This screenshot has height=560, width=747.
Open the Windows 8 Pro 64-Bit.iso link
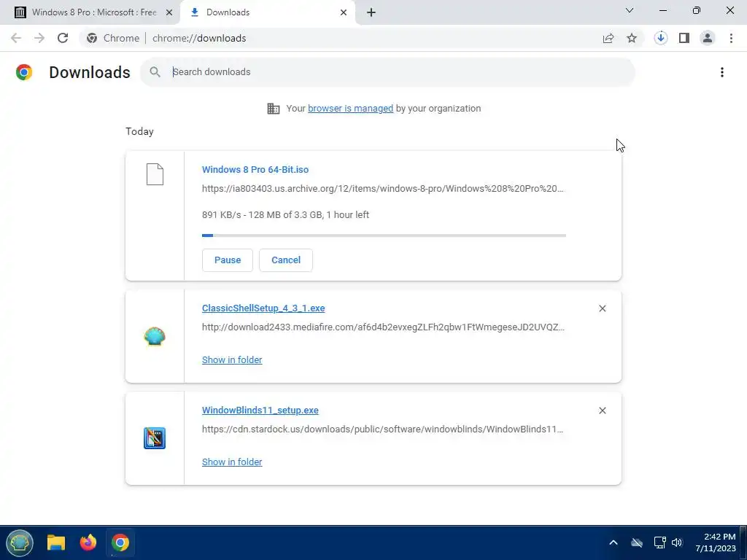click(255, 169)
